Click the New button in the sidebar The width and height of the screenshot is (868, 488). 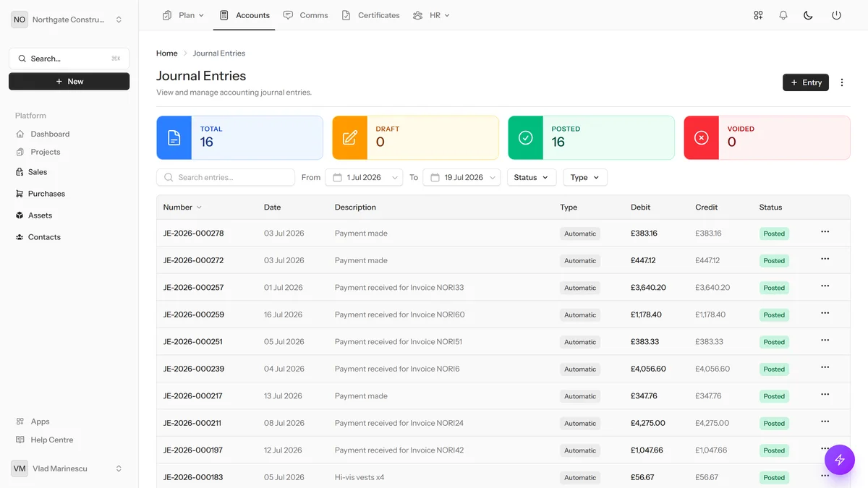(69, 82)
